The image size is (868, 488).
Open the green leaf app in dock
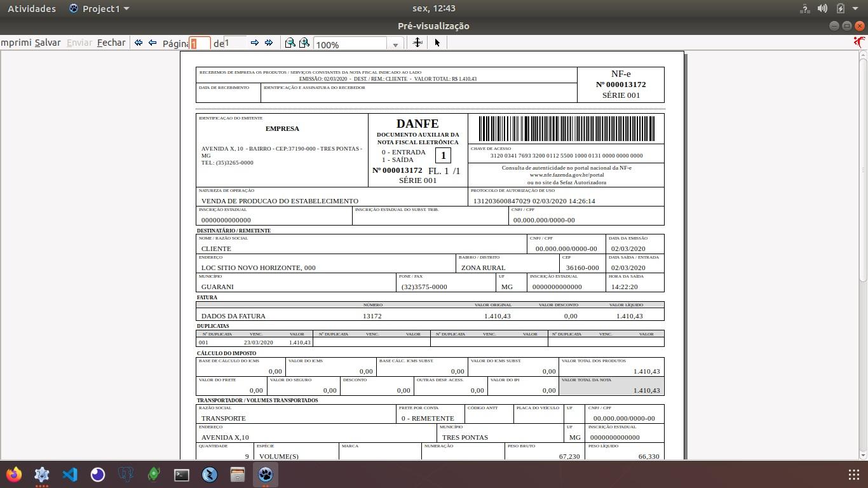(x=154, y=475)
